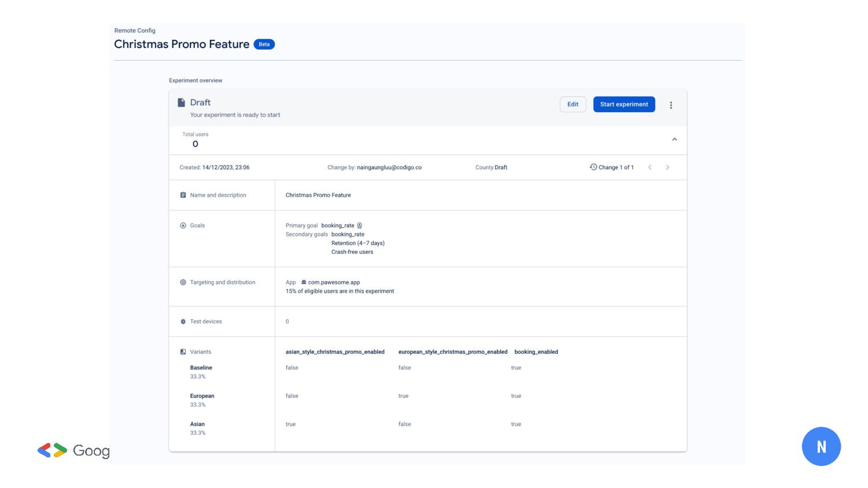Click the change history clock icon

point(593,167)
